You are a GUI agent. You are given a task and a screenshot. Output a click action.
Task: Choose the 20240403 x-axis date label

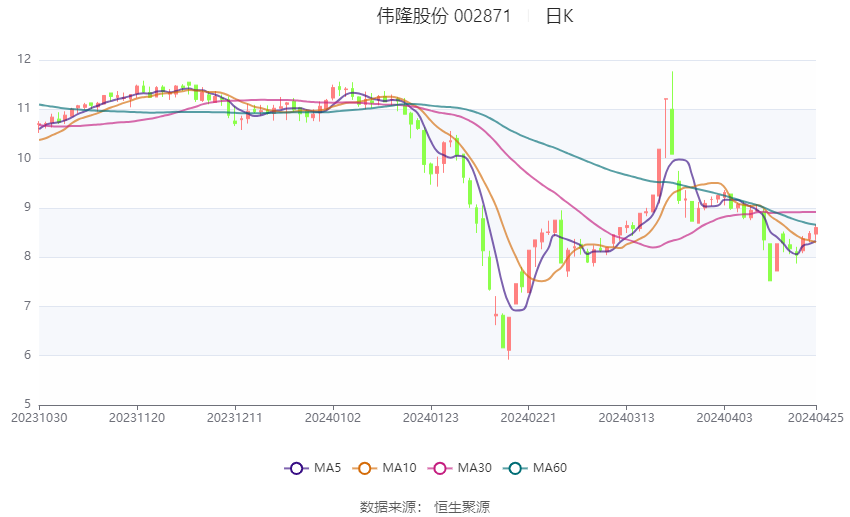pyautogui.click(x=723, y=416)
